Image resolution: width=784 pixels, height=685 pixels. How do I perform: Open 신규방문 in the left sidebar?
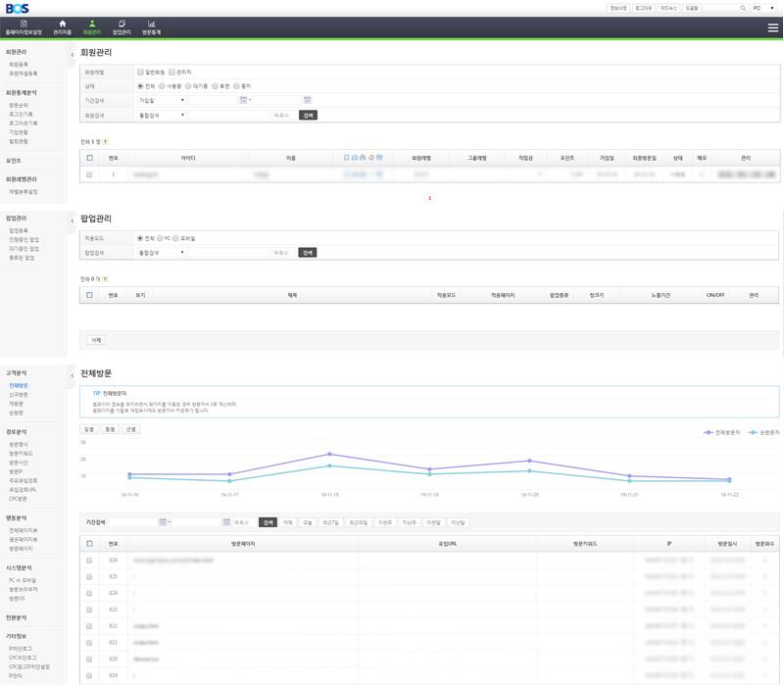[x=19, y=395]
